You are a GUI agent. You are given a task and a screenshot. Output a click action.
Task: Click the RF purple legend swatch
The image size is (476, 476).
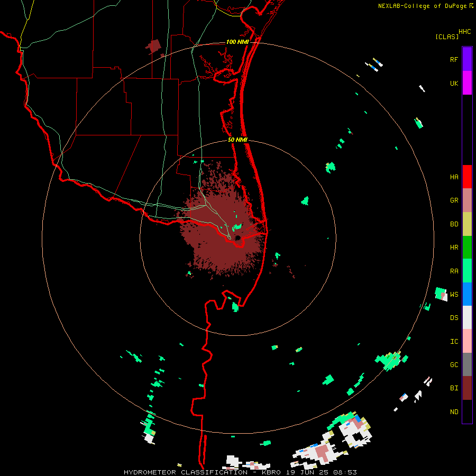click(467, 59)
